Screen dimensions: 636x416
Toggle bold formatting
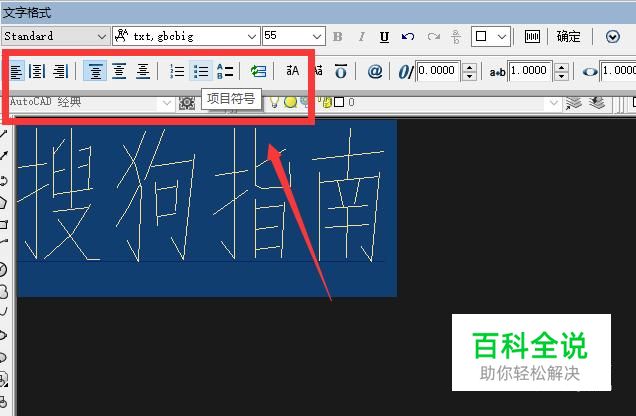(337, 36)
